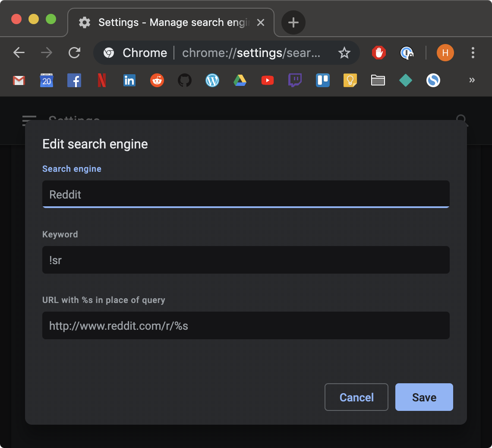Open the LinkedIn bookmark
The height and width of the screenshot is (448, 492).
point(129,81)
